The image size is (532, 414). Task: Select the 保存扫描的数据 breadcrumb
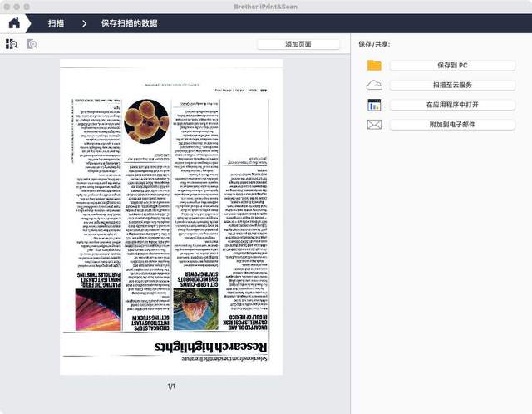(130, 23)
